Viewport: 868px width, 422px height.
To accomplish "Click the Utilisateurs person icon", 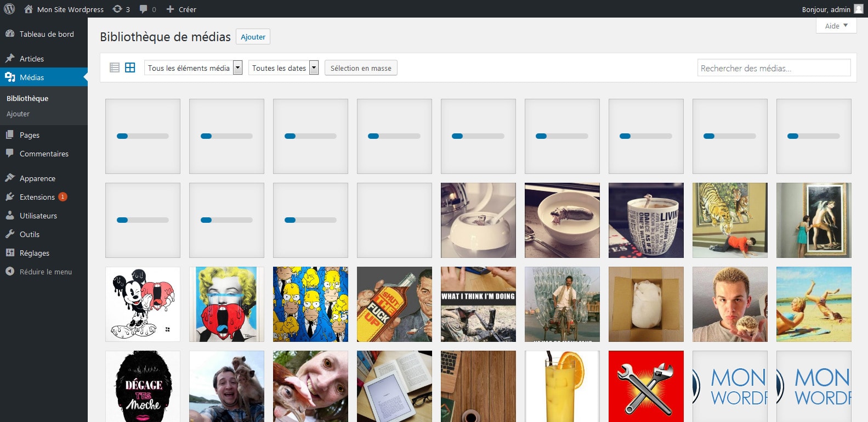I will tap(10, 215).
